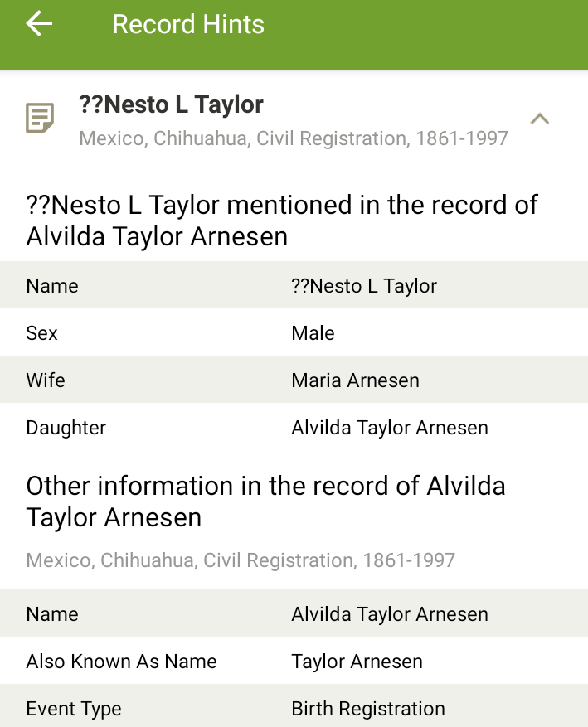The height and width of the screenshot is (727, 588).
Task: Click the Event Type Birth Registration row
Action: click(x=294, y=709)
